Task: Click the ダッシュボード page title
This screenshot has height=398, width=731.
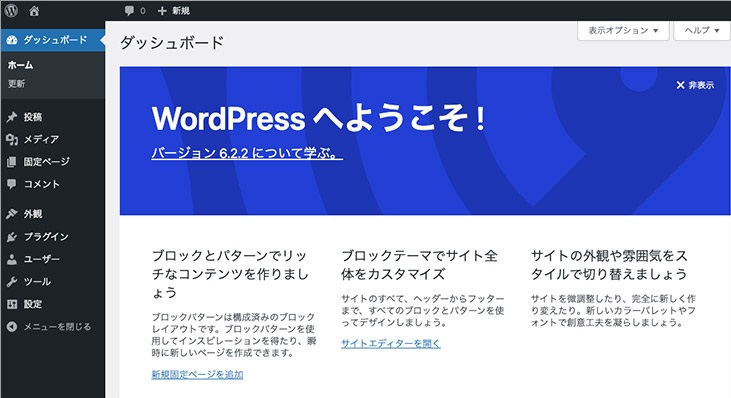Action: pyautogui.click(x=172, y=43)
